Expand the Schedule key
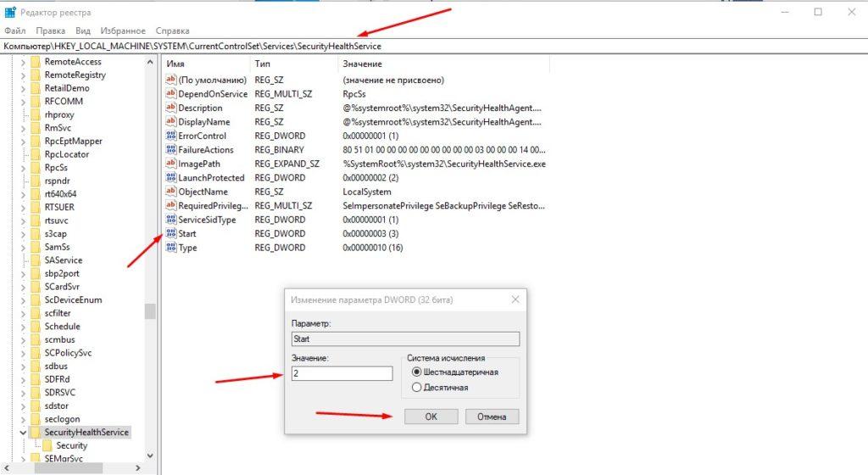The height and width of the screenshot is (475, 868). tap(23, 327)
